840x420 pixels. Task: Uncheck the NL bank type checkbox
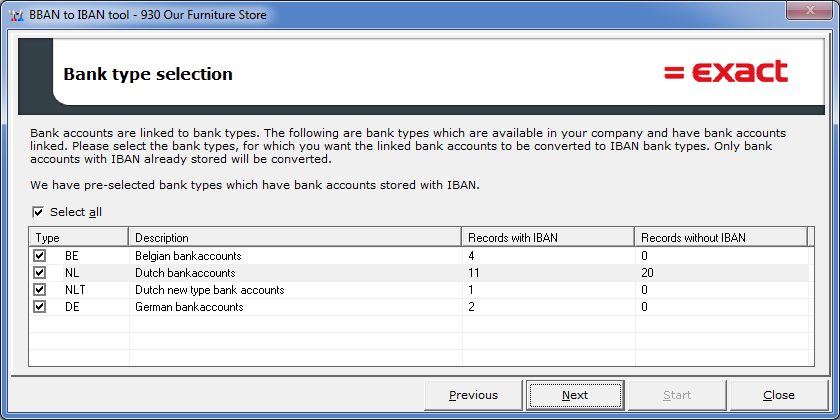click(40, 273)
